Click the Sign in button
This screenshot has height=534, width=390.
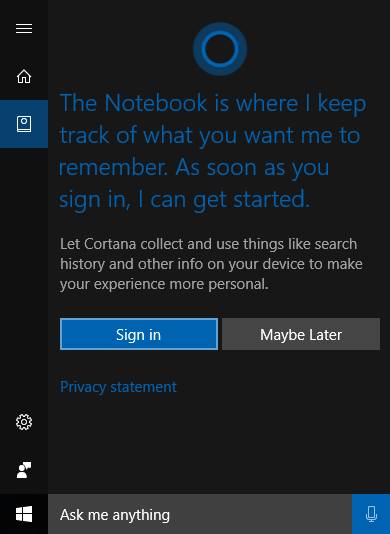[x=139, y=334]
